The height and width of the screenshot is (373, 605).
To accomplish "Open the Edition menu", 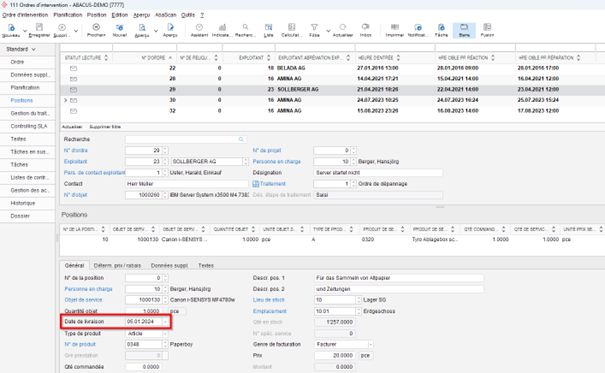I will point(120,15).
